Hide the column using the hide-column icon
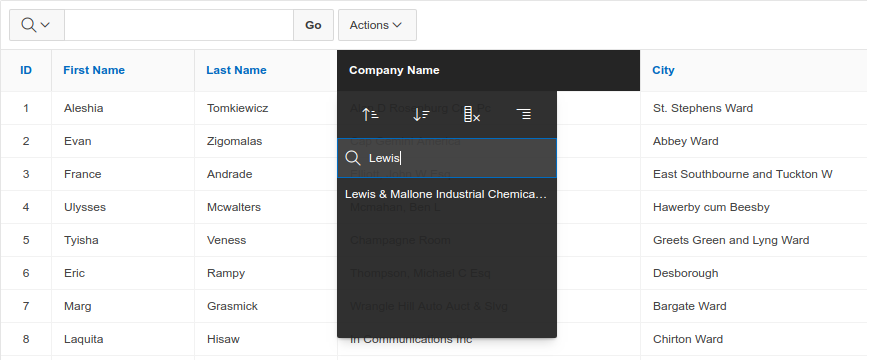Screen dimensions: 870x360 [472, 115]
